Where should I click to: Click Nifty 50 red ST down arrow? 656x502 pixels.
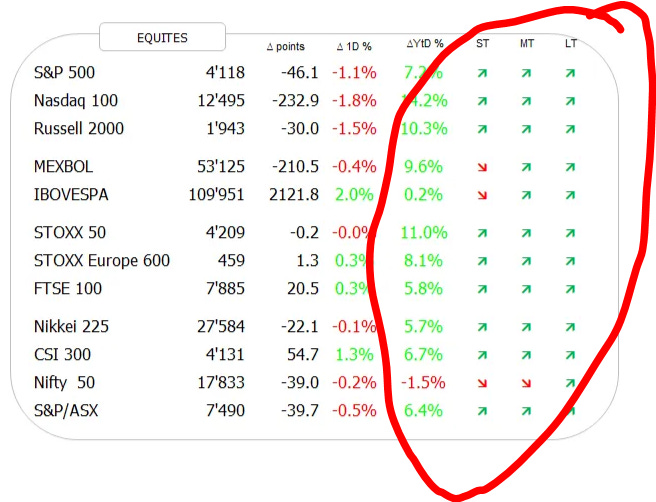point(482,383)
